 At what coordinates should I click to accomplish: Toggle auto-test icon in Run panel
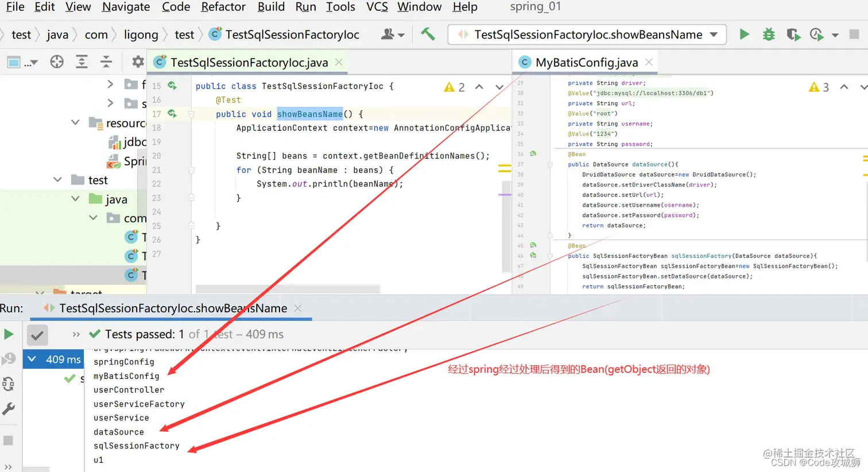point(9,384)
